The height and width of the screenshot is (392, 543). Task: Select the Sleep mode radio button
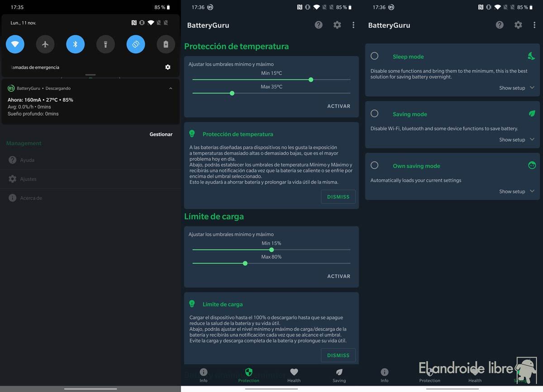pos(374,56)
